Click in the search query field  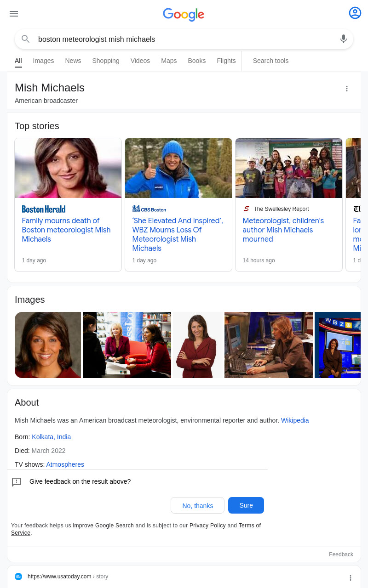tap(184, 40)
